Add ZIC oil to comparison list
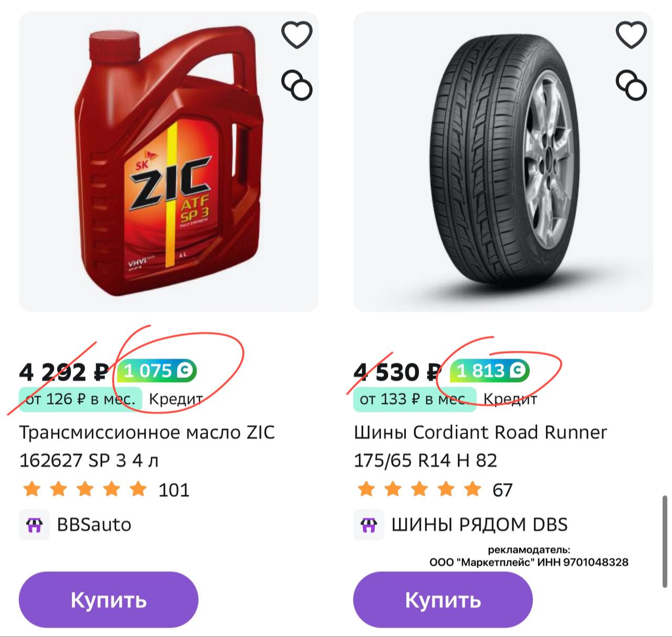The width and height of the screenshot is (672, 637). pyautogui.click(x=297, y=85)
